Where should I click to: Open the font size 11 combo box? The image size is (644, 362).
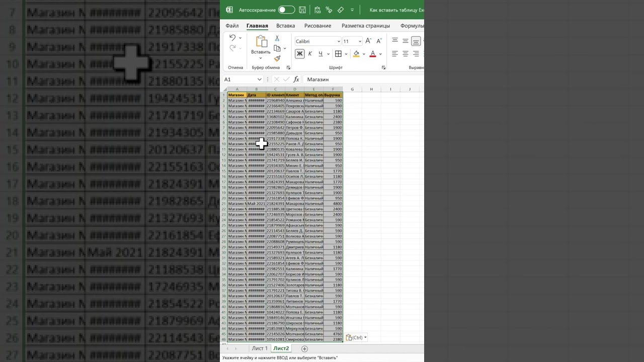coord(352,41)
